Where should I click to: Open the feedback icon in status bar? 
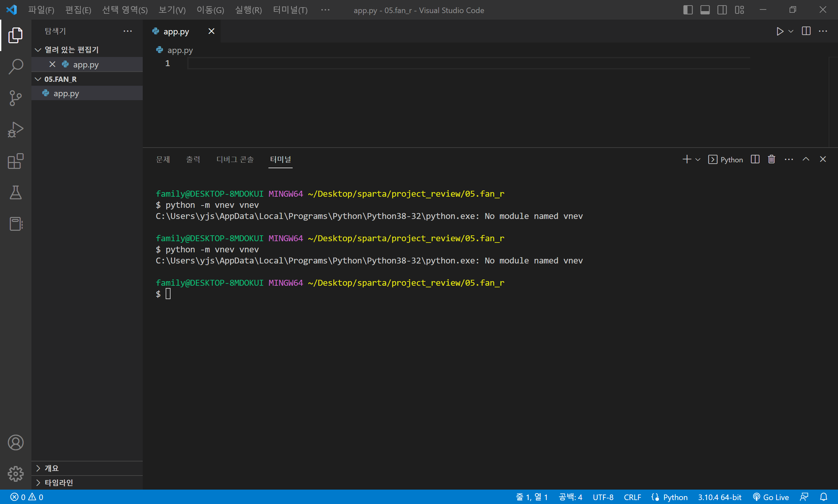(804, 497)
